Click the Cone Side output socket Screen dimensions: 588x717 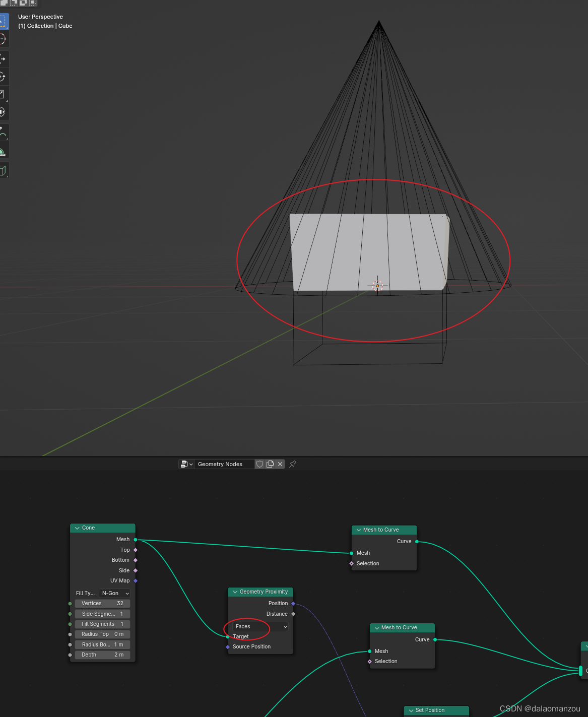[x=136, y=570]
